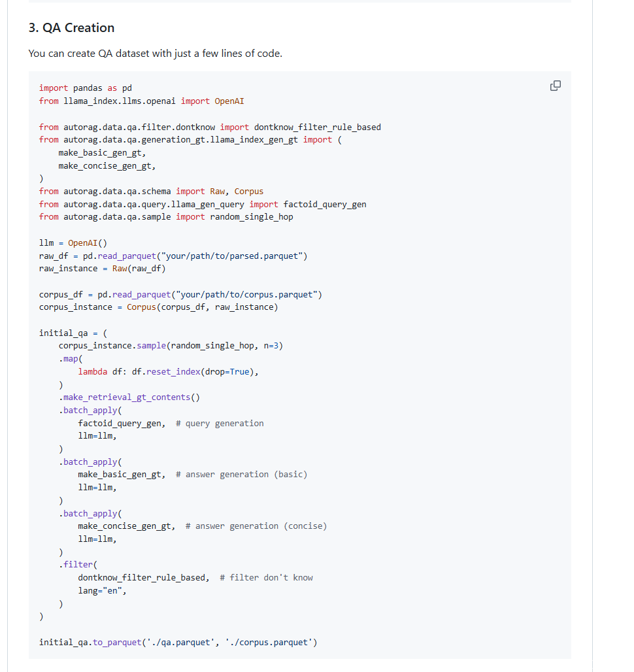The image size is (634, 672).
Task: Click the "import pandas as pd" line
Action: pos(85,88)
